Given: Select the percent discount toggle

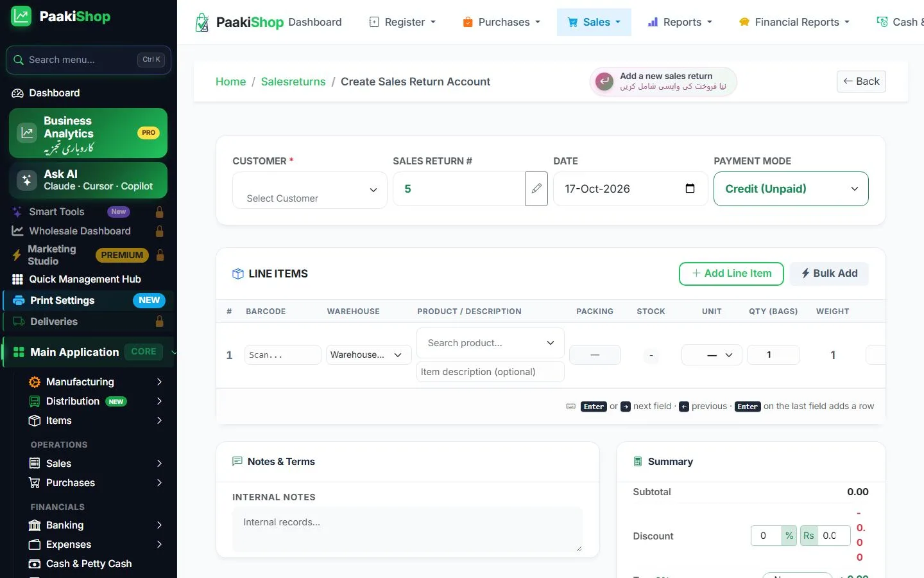Looking at the screenshot, I should [x=789, y=536].
